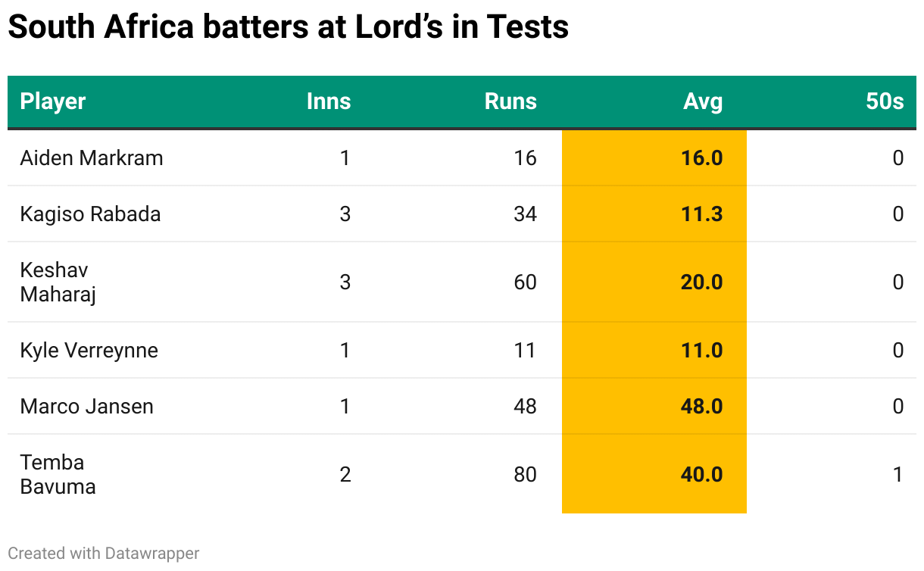Click Marco Jansen's 48.0 average cell

pyautogui.click(x=701, y=406)
